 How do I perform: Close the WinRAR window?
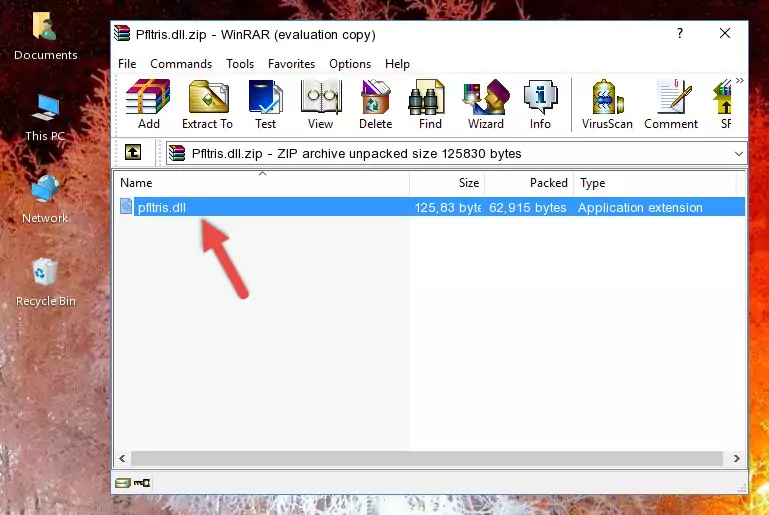coord(725,33)
